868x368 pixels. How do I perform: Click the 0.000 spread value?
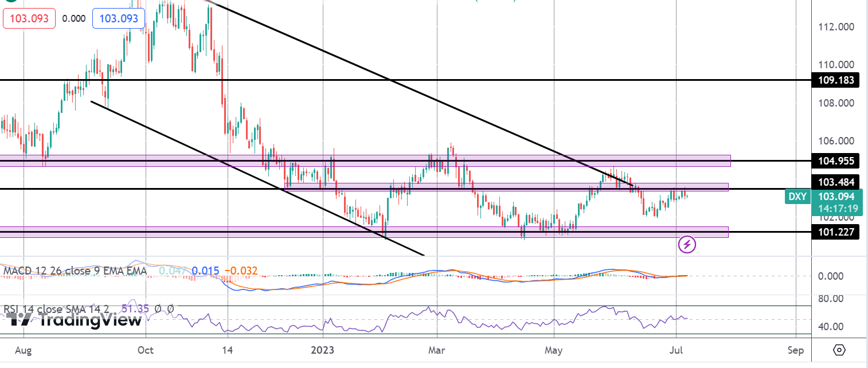74,19
